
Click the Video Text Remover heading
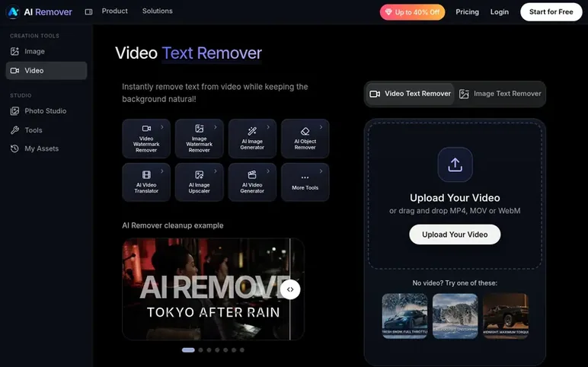[188, 53]
